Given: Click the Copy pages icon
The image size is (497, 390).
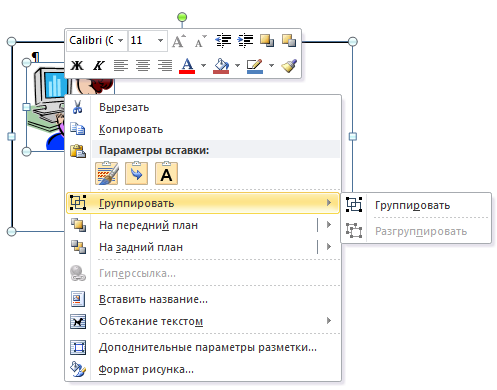Looking at the screenshot, I should 78,129.
